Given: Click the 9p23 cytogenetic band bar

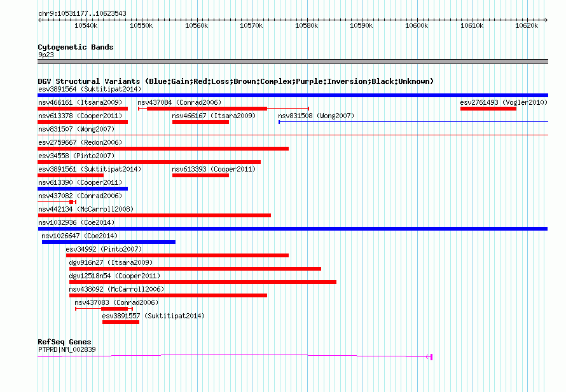Looking at the screenshot, I should click(x=293, y=62).
